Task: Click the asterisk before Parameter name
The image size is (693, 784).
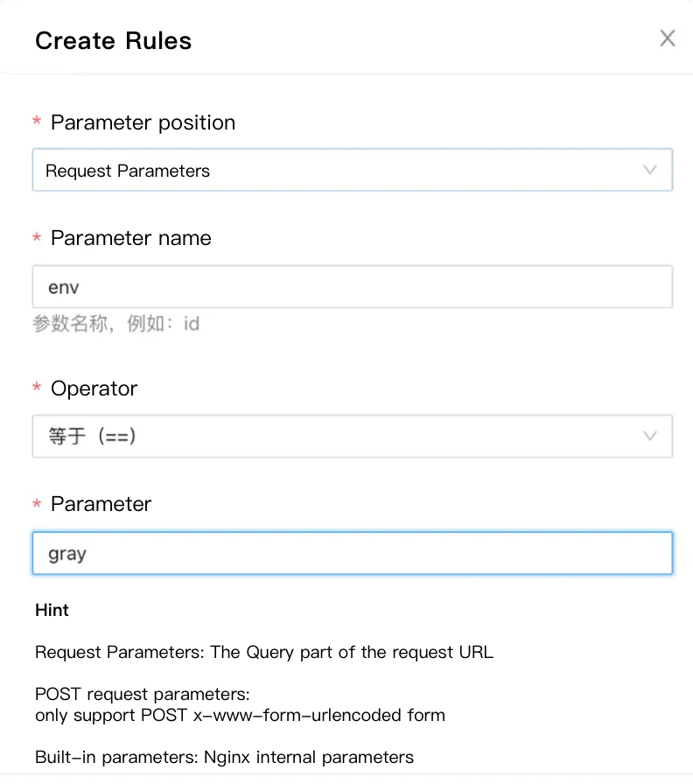Action: click(x=38, y=238)
